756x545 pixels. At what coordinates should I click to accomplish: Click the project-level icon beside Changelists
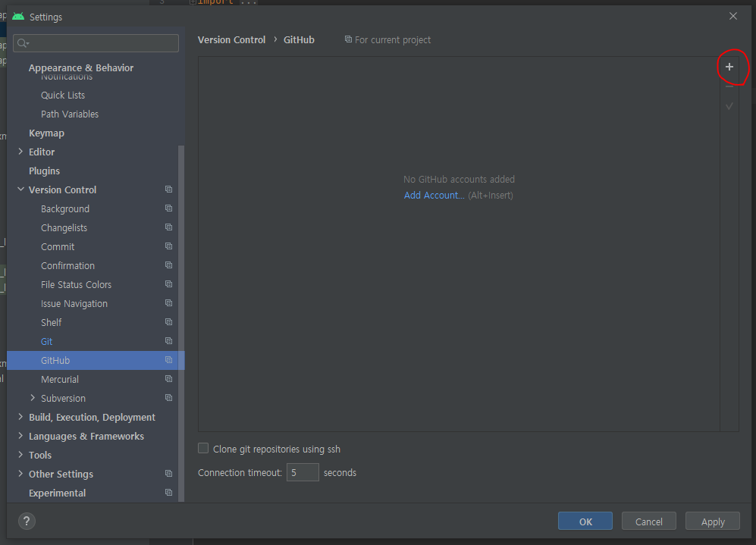(168, 227)
